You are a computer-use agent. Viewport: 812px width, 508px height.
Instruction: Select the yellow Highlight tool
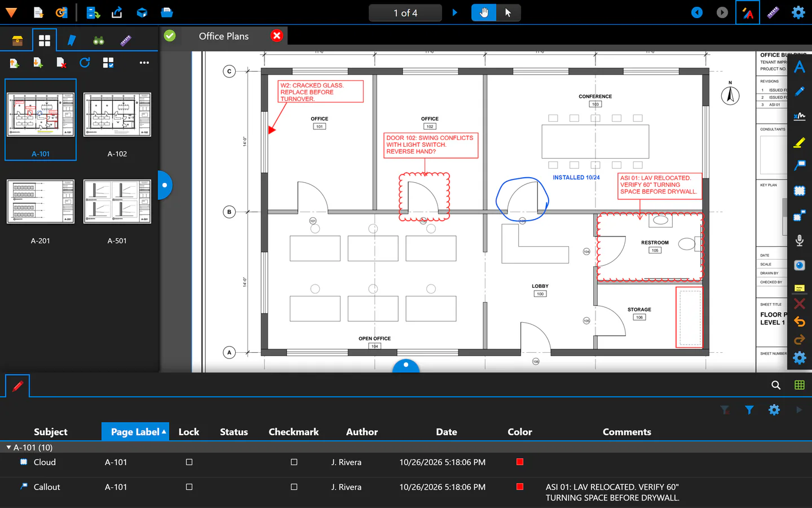tap(800, 142)
